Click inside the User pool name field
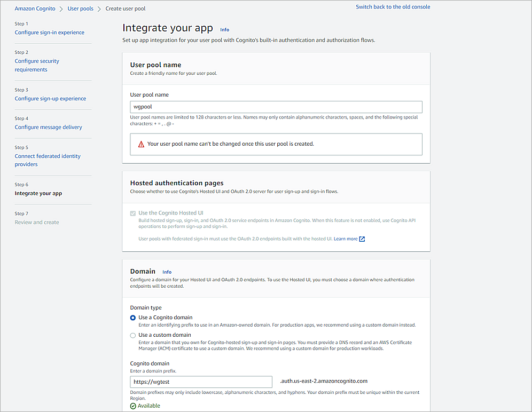 (x=276, y=107)
